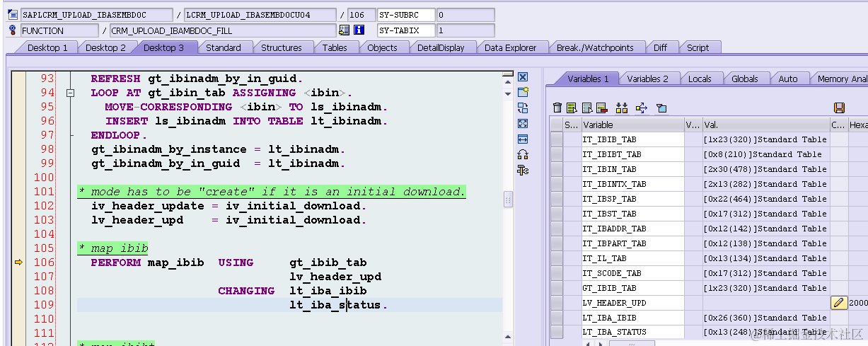
Task: Close the source code tool
Action: point(523,77)
